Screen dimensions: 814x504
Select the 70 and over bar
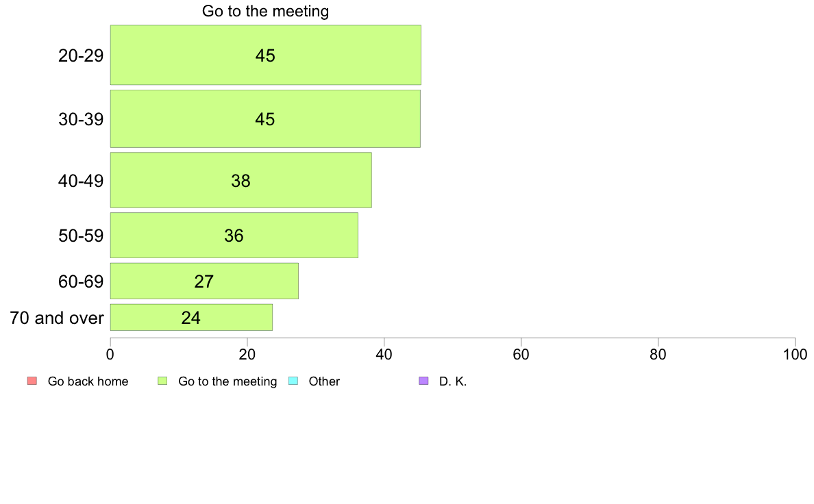191,317
